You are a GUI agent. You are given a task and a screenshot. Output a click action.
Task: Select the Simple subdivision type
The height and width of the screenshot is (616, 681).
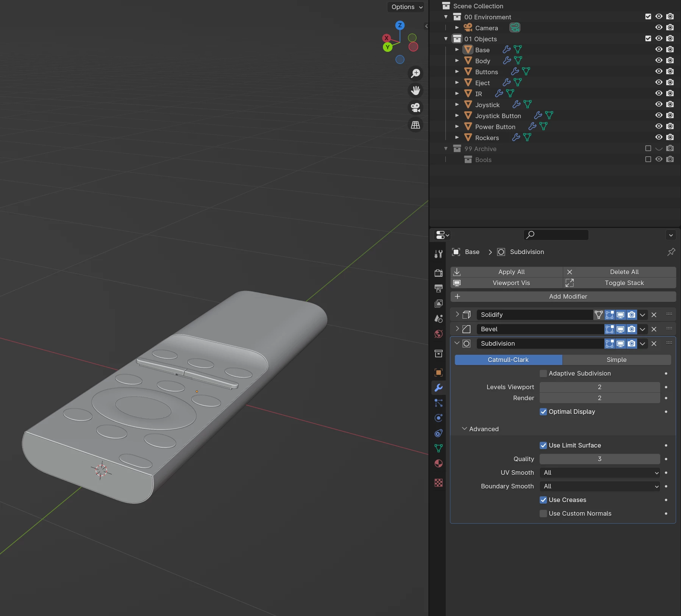click(x=617, y=360)
